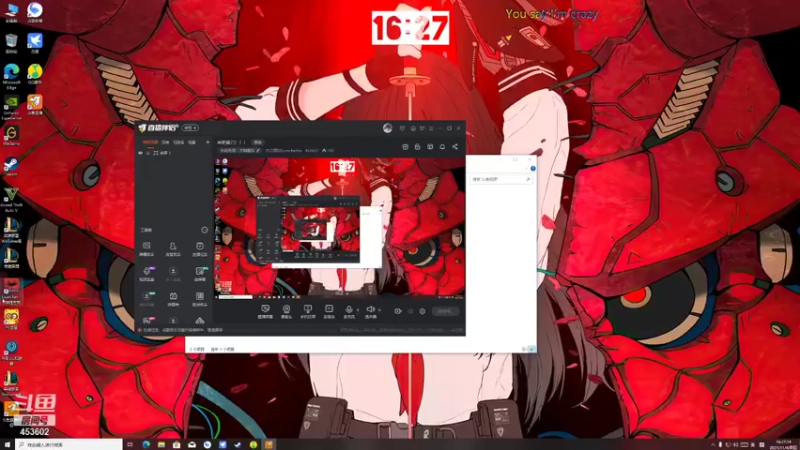800x450 pixels.
Task: Open Steam from the desktop
Action: click(11, 167)
